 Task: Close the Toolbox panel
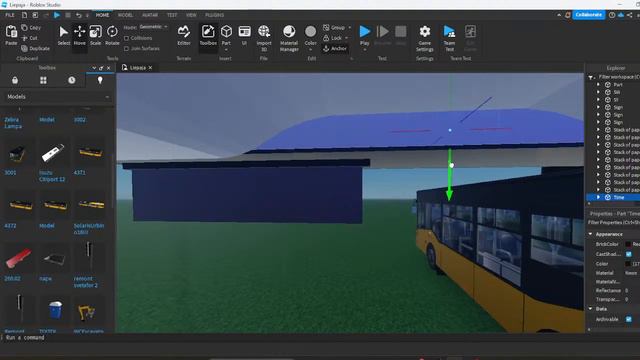[x=109, y=68]
